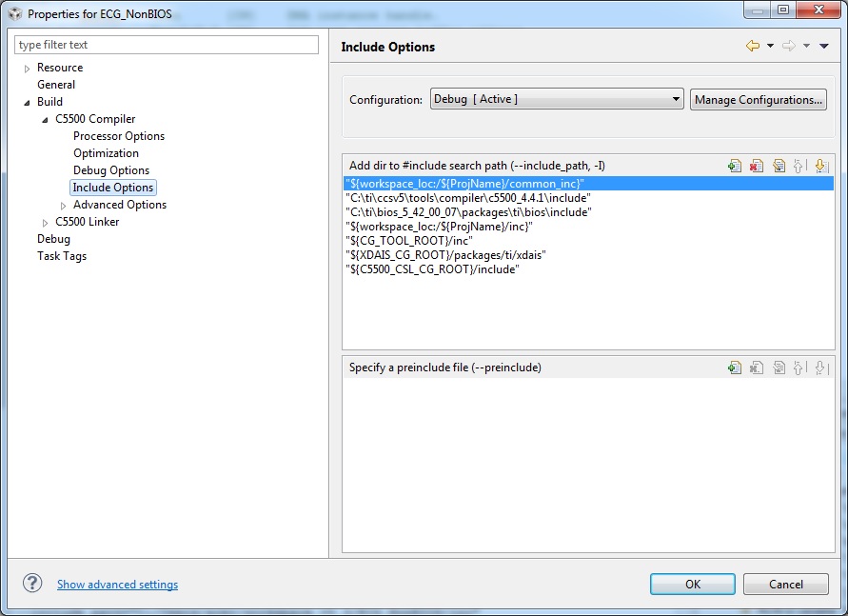Open Optimization settings page

(x=106, y=153)
